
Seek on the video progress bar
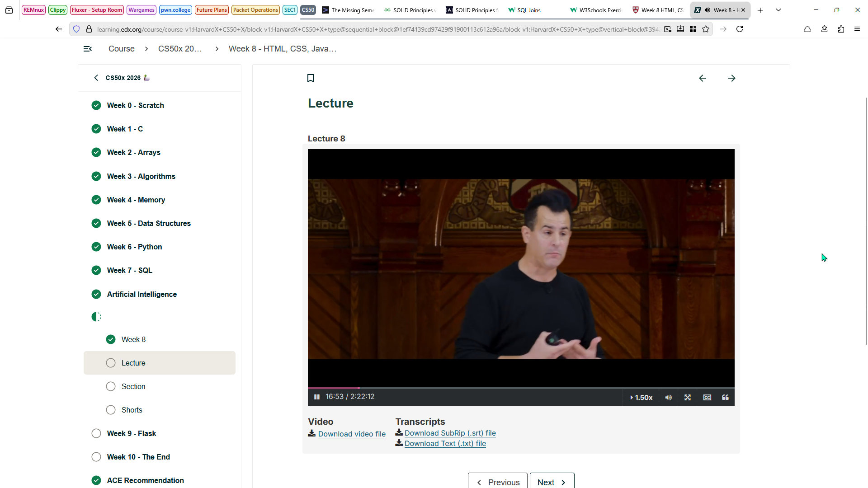click(x=520, y=388)
